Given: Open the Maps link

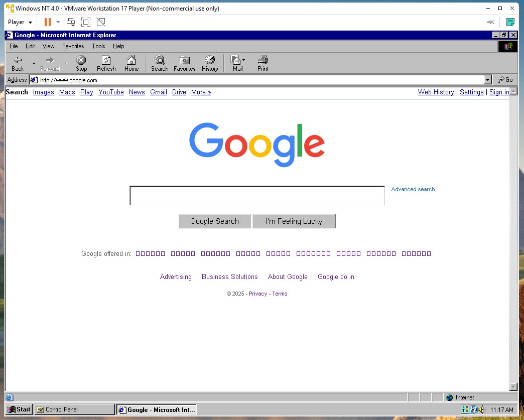Looking at the screenshot, I should coord(67,92).
